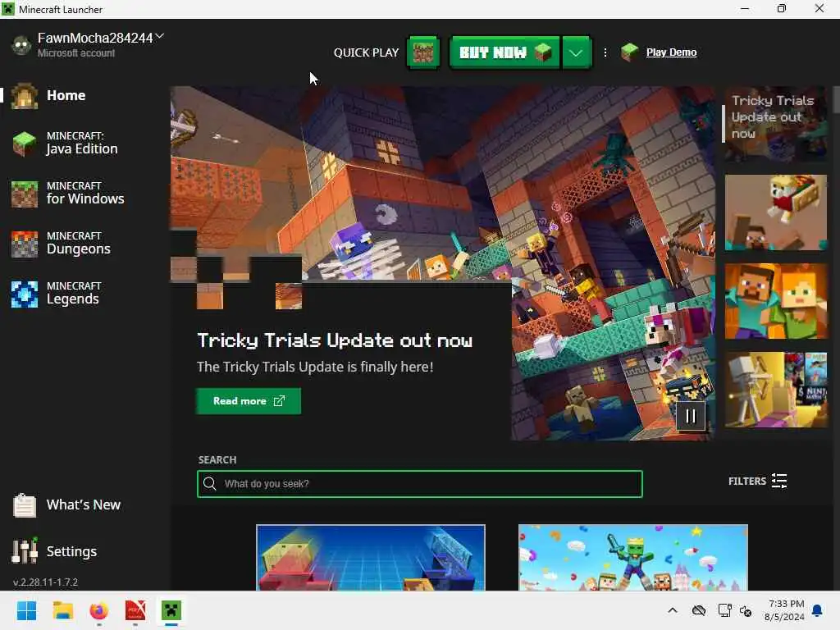Open the three-dot more options menu
This screenshot has width=840, height=630.
coord(605,52)
